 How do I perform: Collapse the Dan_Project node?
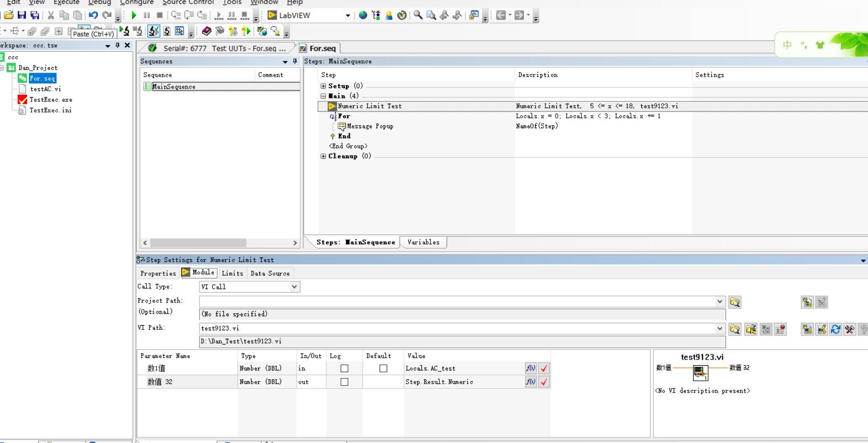coord(2,68)
